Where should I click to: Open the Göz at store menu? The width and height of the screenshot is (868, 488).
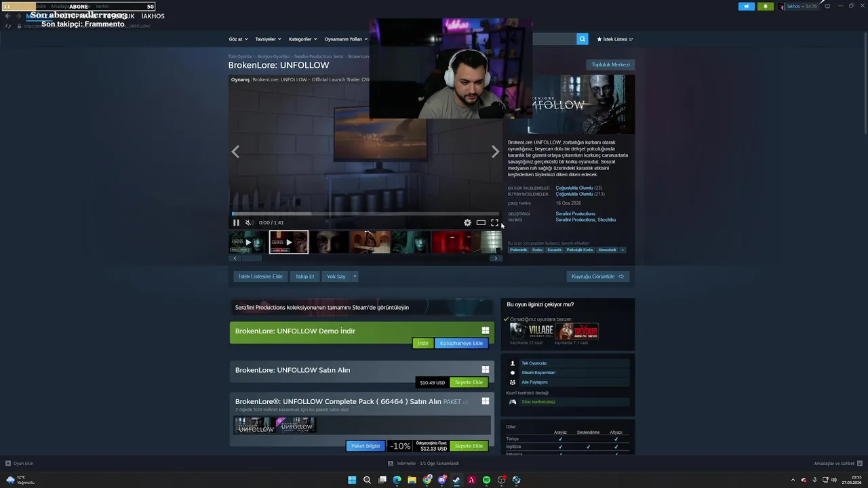coord(238,39)
